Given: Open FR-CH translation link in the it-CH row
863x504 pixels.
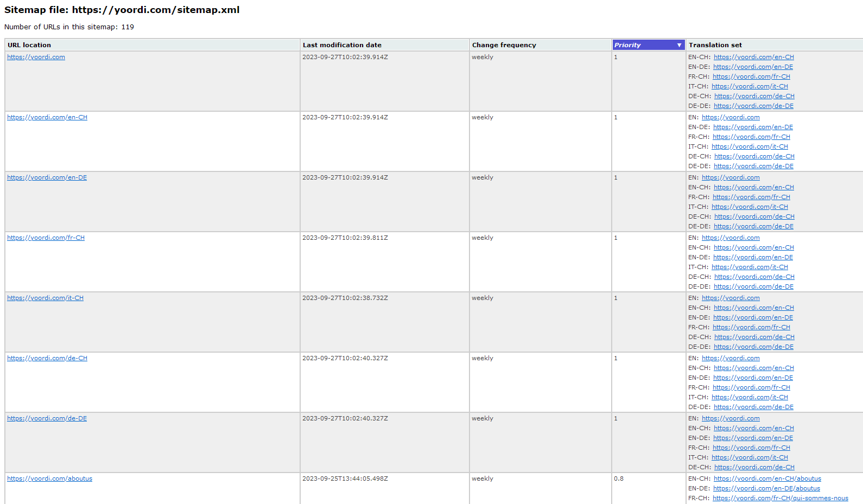Looking at the screenshot, I should [x=751, y=327].
